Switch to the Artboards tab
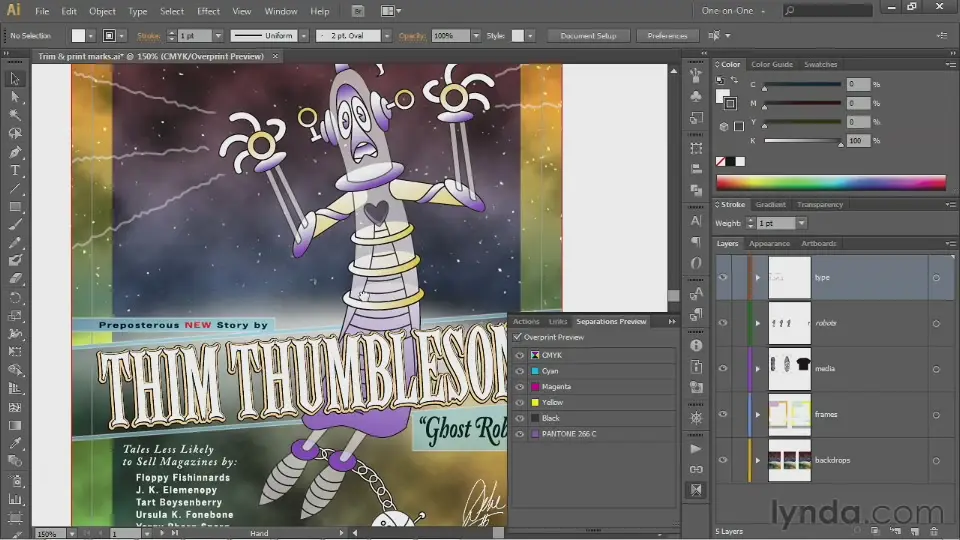Viewport: 960px width, 540px height. (819, 244)
